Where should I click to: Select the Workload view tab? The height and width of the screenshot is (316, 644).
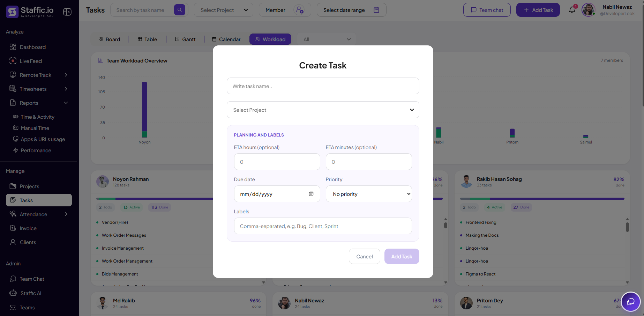(270, 39)
